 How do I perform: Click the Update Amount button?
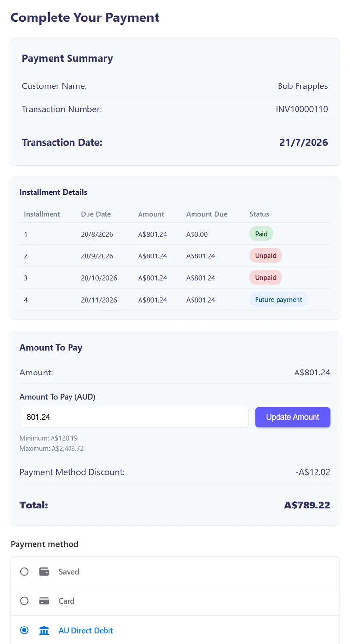[293, 417]
